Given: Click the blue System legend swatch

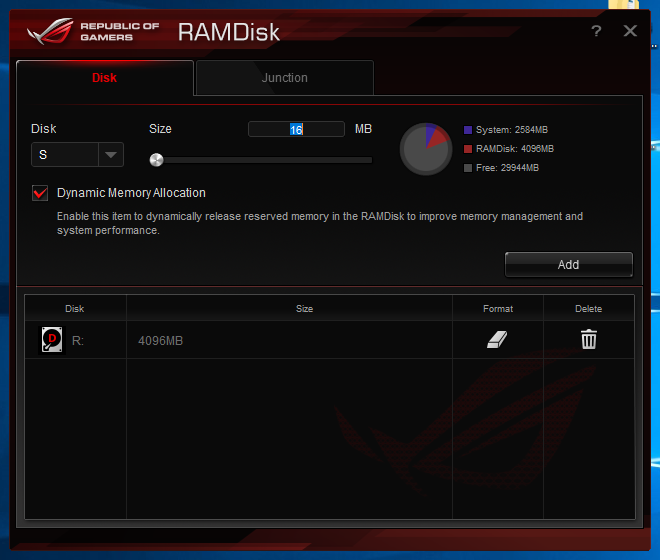Looking at the screenshot, I should click(x=468, y=131).
